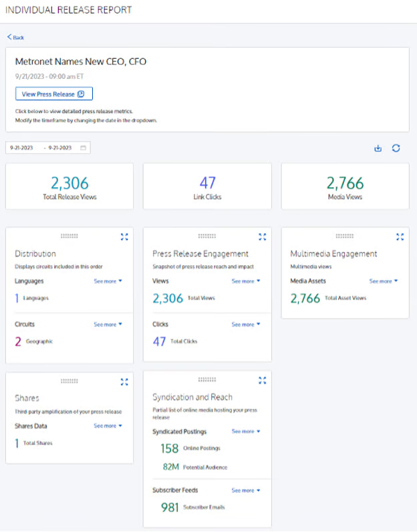Expand the Shares card to fullscreen
The height and width of the screenshot is (532, 417).
pos(124,382)
